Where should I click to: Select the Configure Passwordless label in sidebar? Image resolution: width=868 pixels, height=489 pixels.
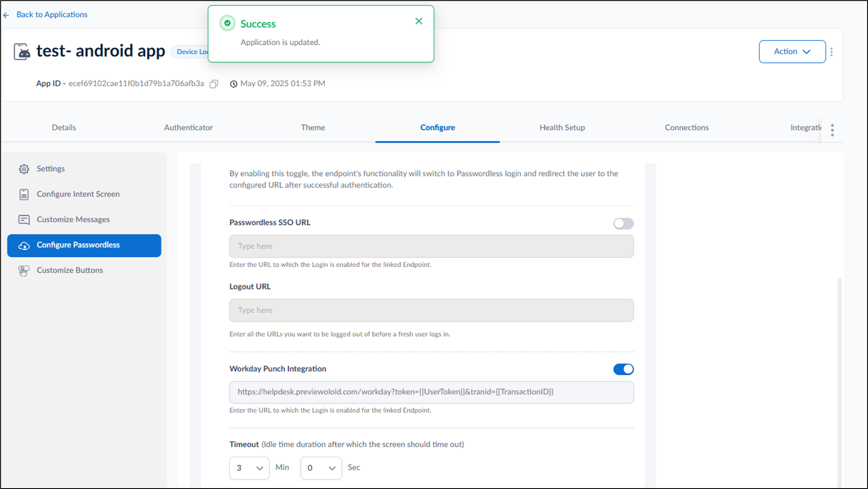[x=78, y=245]
